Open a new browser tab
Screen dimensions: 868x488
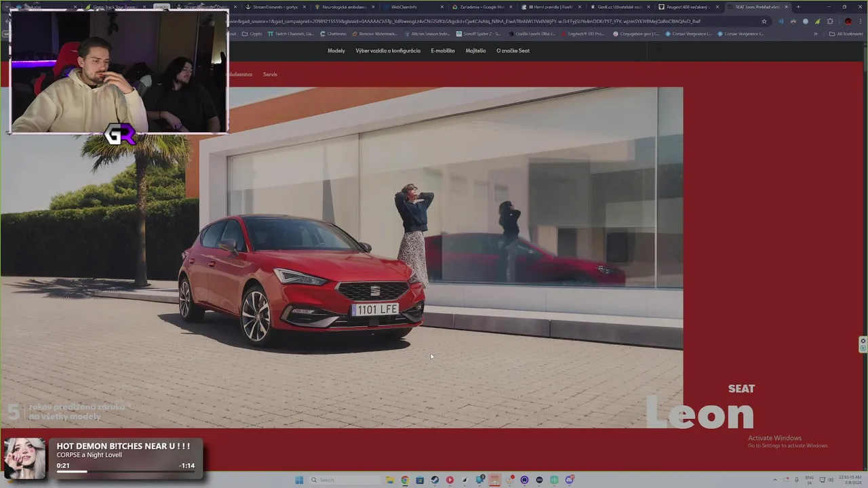[798, 7]
